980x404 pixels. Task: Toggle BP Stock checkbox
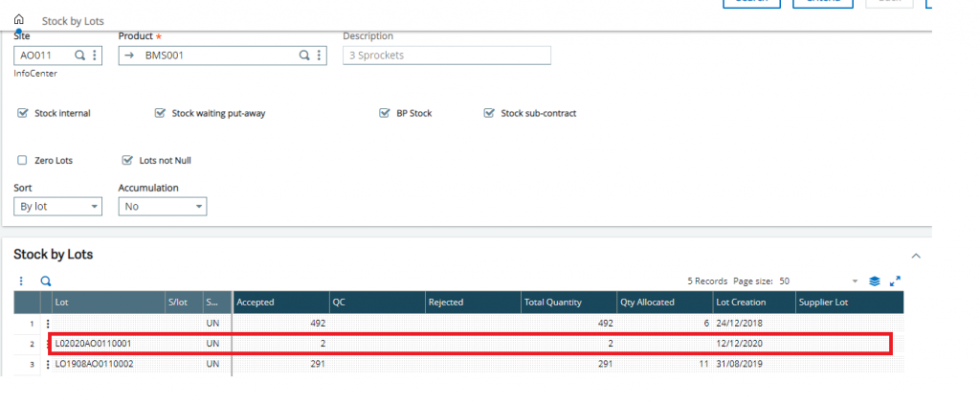point(385,113)
